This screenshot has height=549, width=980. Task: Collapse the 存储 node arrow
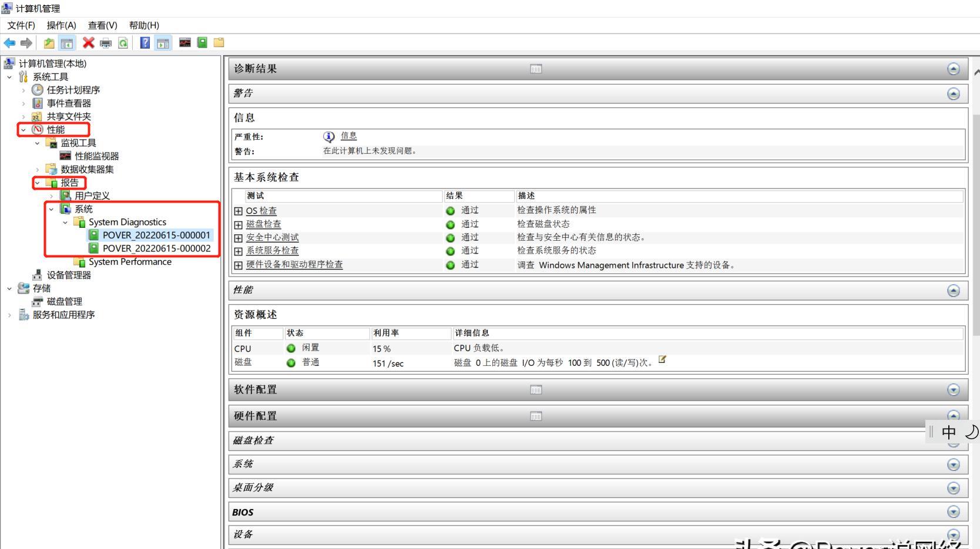pyautogui.click(x=9, y=288)
